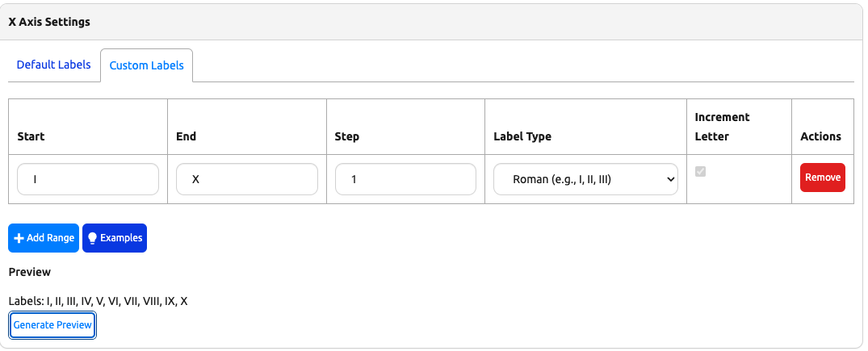
Task: Click the Preview section heading
Action: click(x=29, y=272)
